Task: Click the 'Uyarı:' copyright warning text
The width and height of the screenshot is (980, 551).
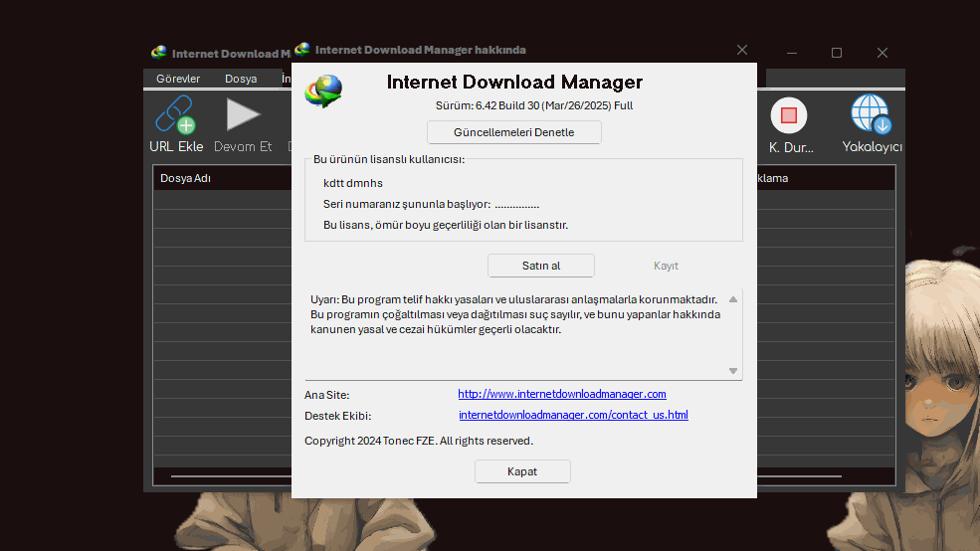Action: 515,314
